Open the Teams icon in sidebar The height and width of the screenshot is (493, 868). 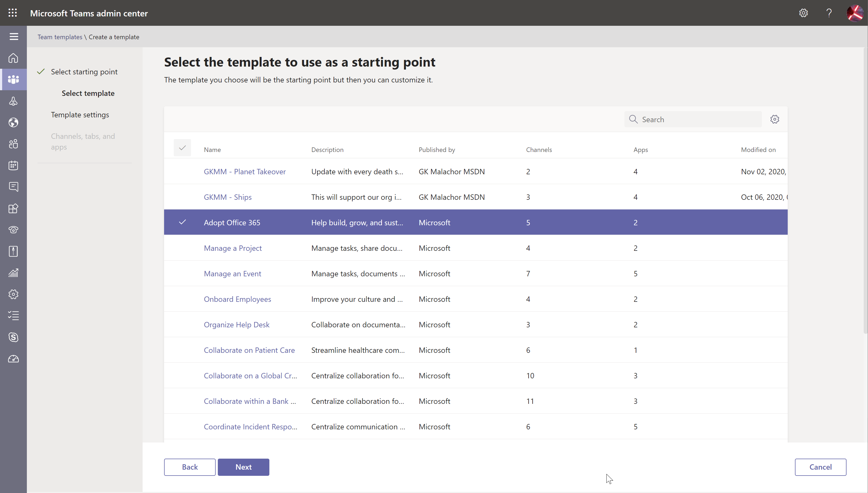coord(13,79)
